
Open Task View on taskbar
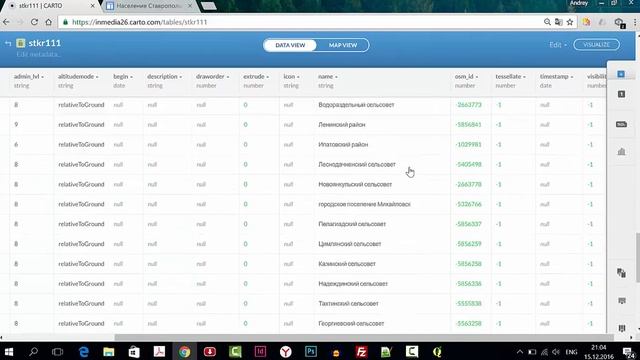[x=58, y=351]
